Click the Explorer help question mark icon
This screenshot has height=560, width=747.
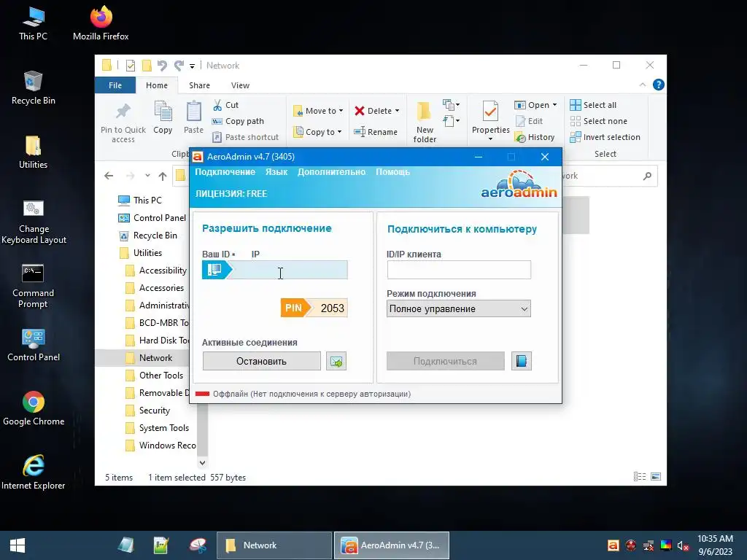[659, 85]
